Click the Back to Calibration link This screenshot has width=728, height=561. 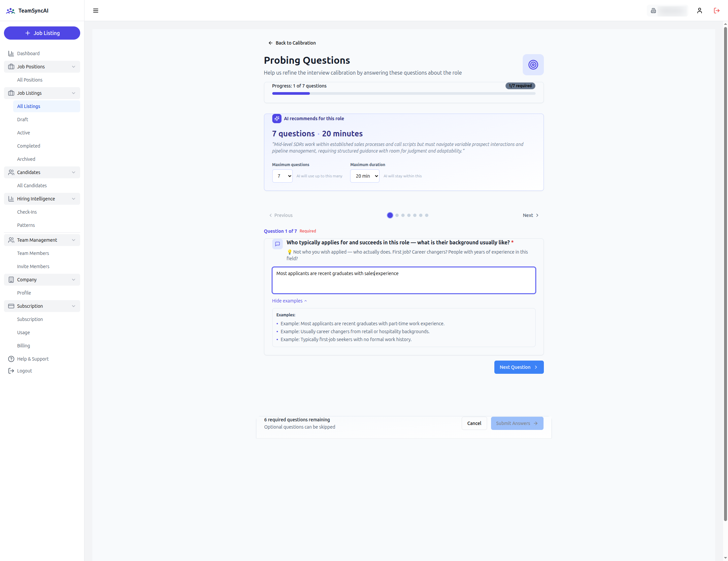coord(292,43)
